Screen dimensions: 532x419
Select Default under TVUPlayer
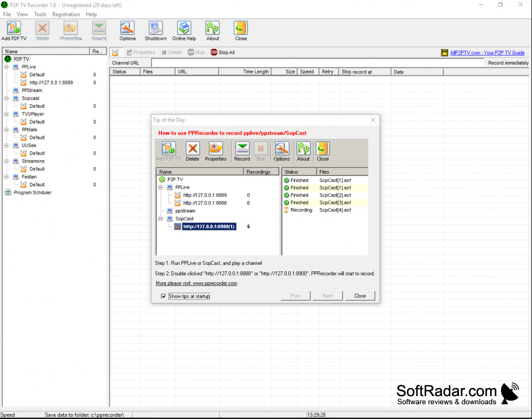pos(37,122)
